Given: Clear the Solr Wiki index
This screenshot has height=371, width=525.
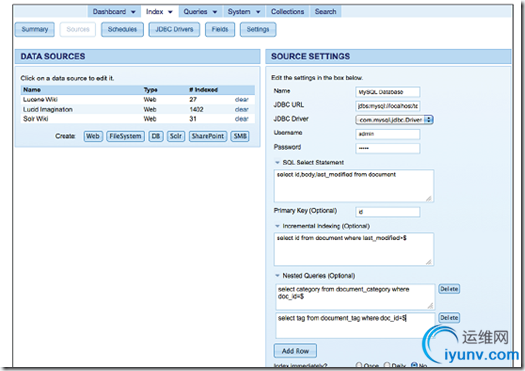Looking at the screenshot, I should pos(242,119).
